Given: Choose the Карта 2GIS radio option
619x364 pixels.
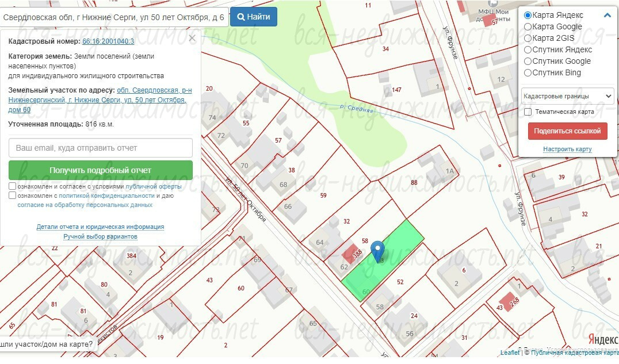Looking at the screenshot, I should (528, 39).
